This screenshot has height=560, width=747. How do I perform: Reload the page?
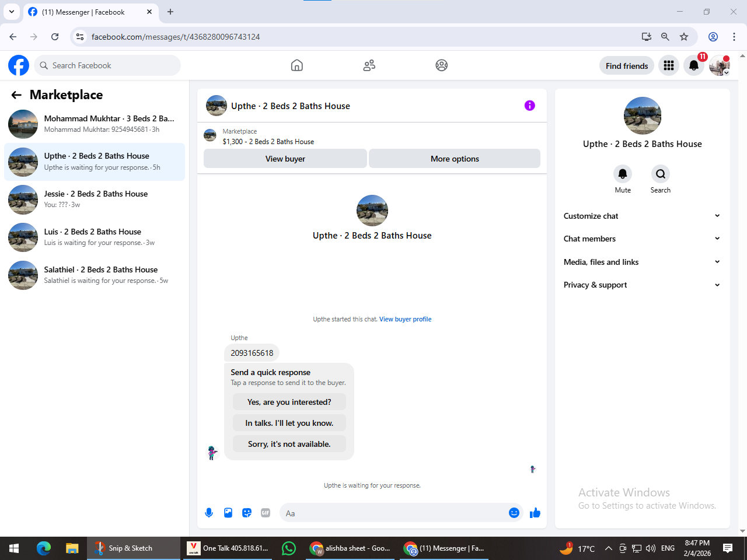pos(55,37)
